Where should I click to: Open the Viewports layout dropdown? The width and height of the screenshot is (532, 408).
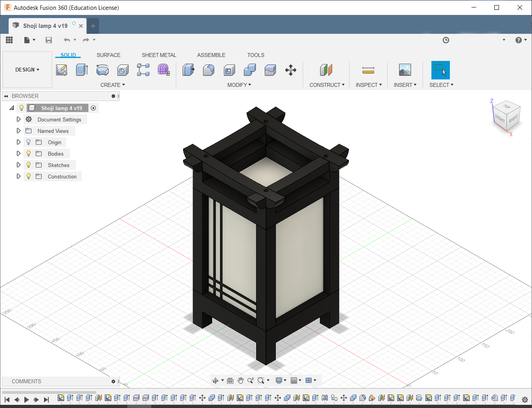[311, 380]
